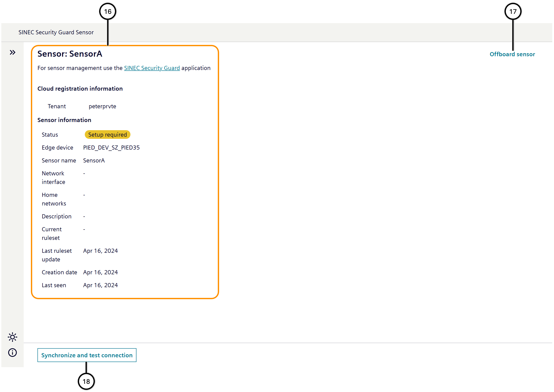Click the Setup required status badge

point(107,134)
